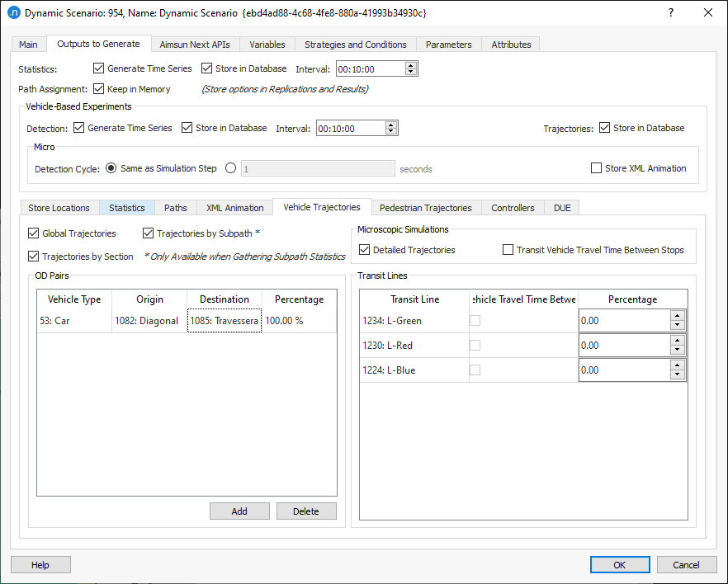Delete the selected OD pair

[x=306, y=511]
